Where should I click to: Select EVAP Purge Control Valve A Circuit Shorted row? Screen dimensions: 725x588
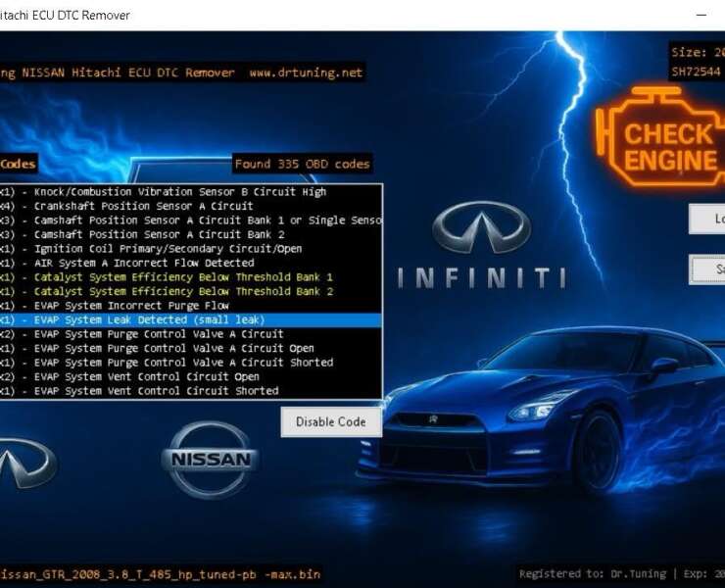(x=191, y=363)
